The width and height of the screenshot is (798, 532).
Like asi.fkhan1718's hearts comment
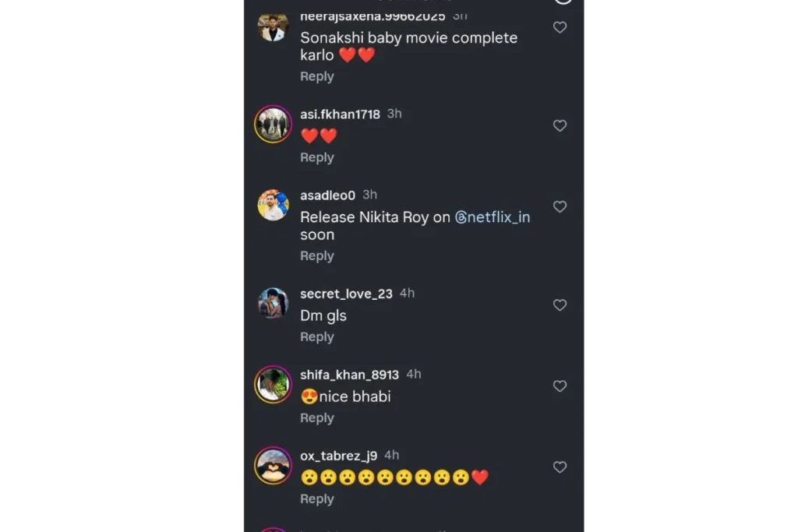(560, 125)
